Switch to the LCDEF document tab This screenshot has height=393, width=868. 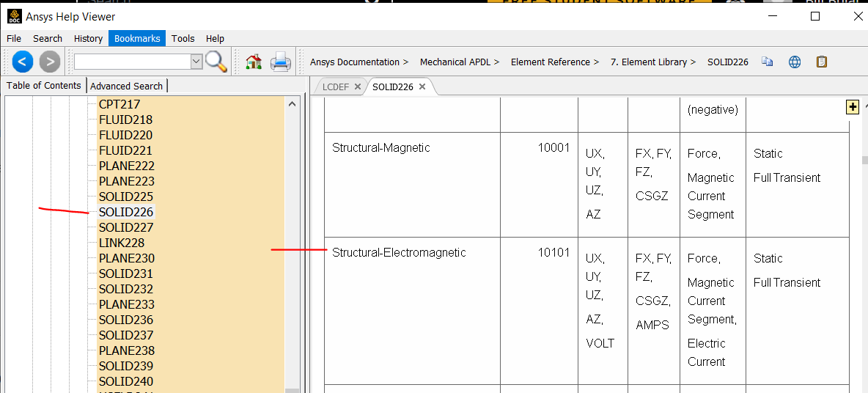[336, 87]
